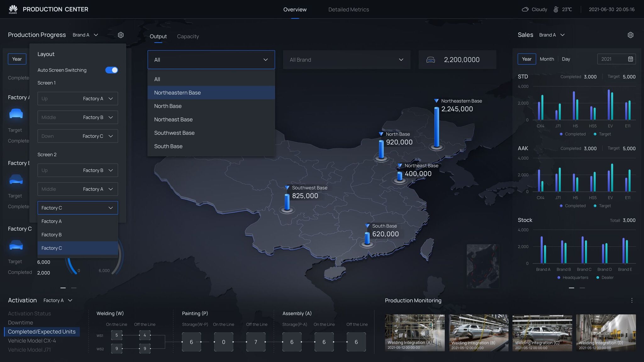Select Vehicle Model CX-4 entry
The height and width of the screenshot is (362, 644).
(32, 341)
